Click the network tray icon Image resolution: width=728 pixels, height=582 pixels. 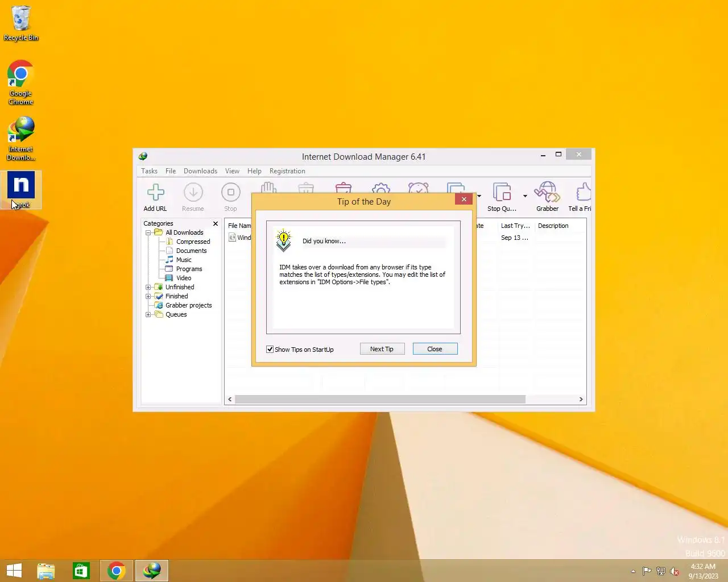(x=661, y=571)
